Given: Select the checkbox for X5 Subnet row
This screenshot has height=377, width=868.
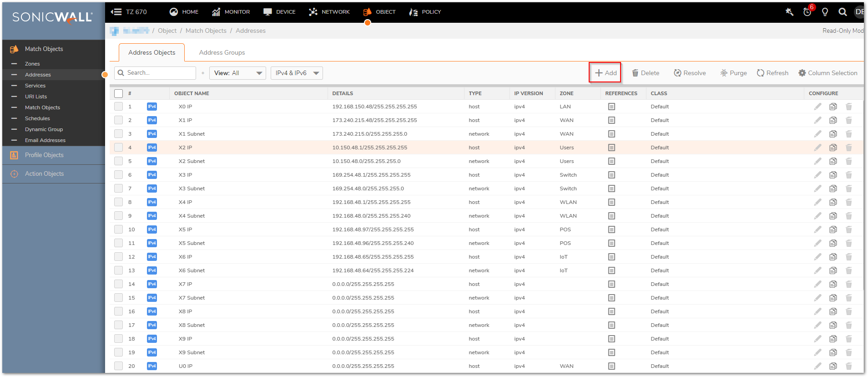Looking at the screenshot, I should (x=119, y=243).
